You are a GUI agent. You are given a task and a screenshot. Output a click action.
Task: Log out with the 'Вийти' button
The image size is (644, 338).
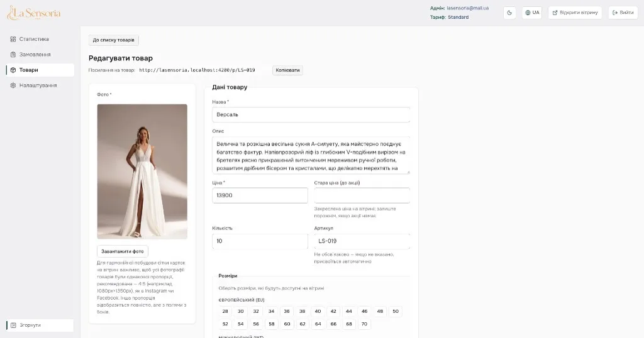pyautogui.click(x=623, y=13)
